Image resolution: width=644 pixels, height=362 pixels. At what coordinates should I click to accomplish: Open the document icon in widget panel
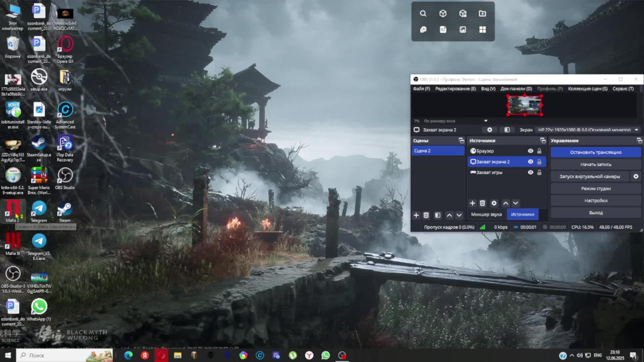click(443, 29)
